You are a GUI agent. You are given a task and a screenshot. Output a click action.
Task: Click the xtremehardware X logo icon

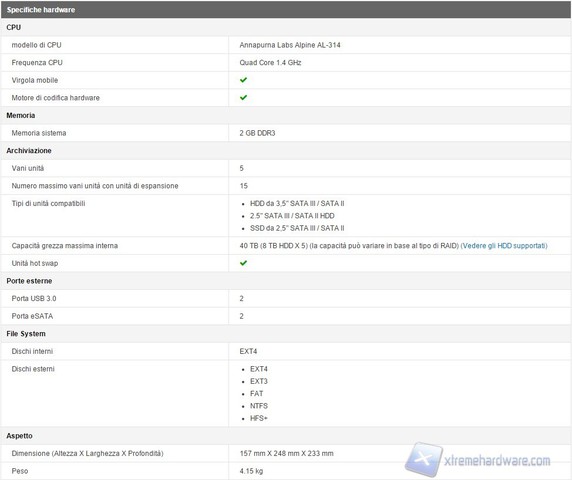coord(424,459)
